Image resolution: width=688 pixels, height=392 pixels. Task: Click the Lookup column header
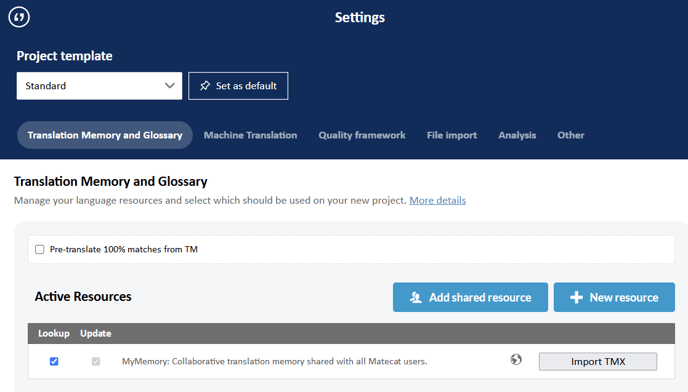tap(54, 334)
